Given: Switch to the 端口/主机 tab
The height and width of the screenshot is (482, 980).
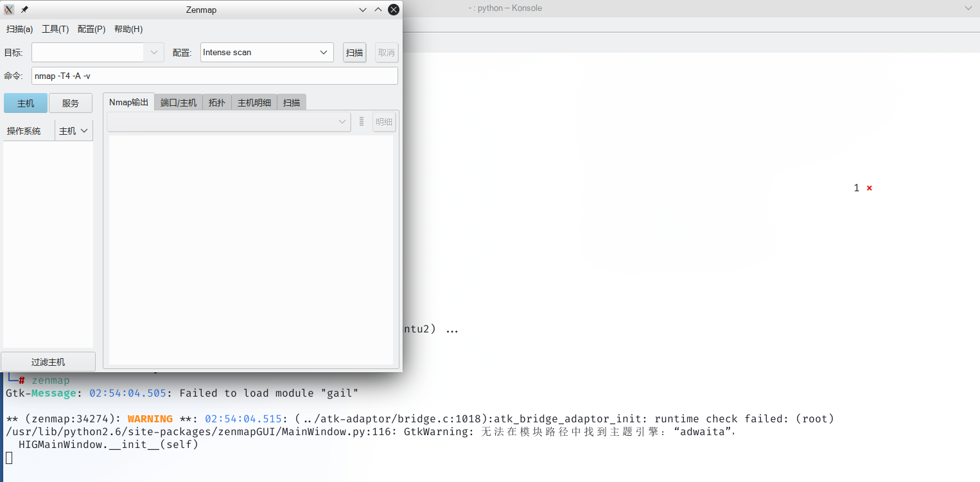Looking at the screenshot, I should [179, 103].
